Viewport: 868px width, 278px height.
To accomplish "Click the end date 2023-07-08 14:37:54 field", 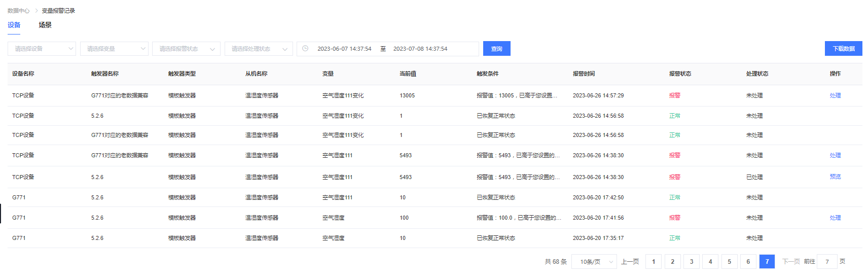I will [x=420, y=49].
